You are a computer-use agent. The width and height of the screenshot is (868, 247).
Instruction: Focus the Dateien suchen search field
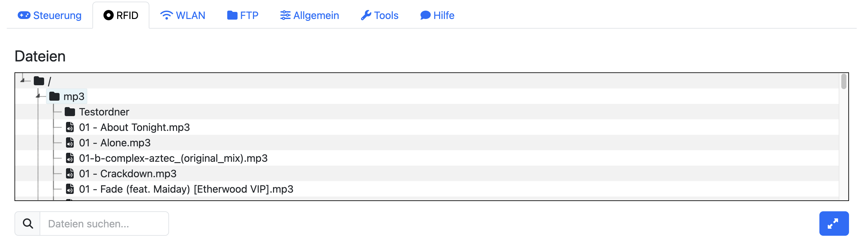[104, 224]
